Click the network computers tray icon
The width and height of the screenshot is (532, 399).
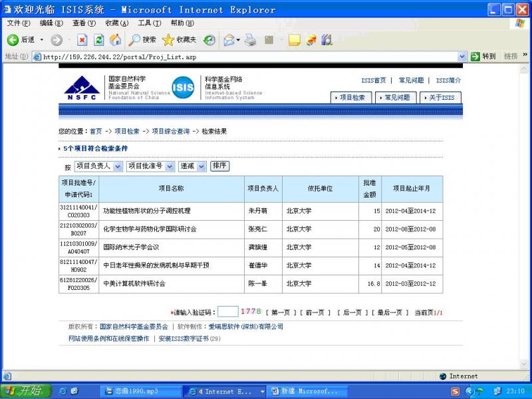(497, 392)
